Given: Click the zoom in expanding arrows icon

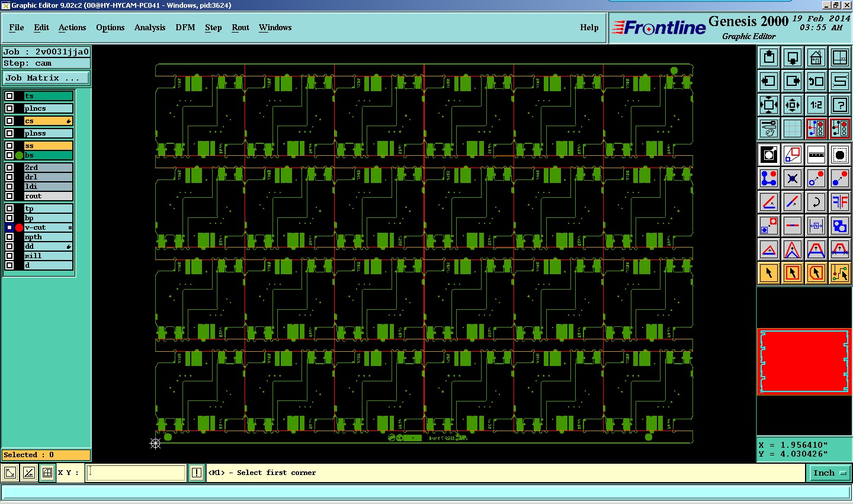Looking at the screenshot, I should pyautogui.click(x=769, y=105).
